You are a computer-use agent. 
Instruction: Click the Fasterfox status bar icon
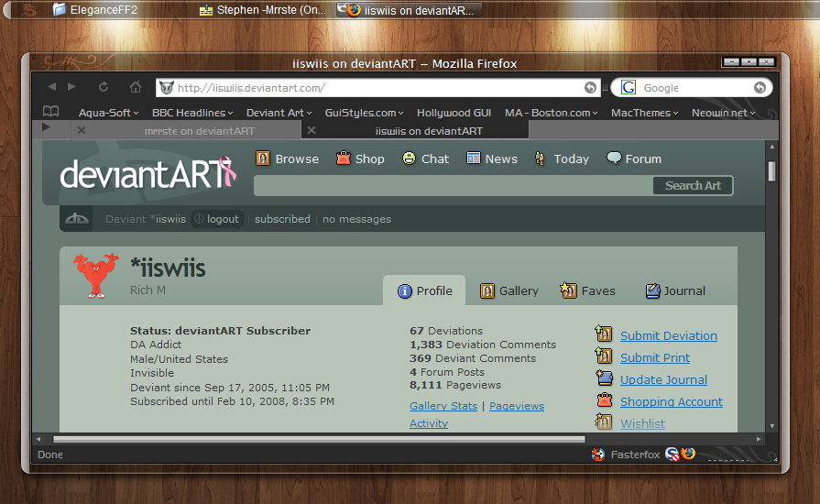click(598, 455)
